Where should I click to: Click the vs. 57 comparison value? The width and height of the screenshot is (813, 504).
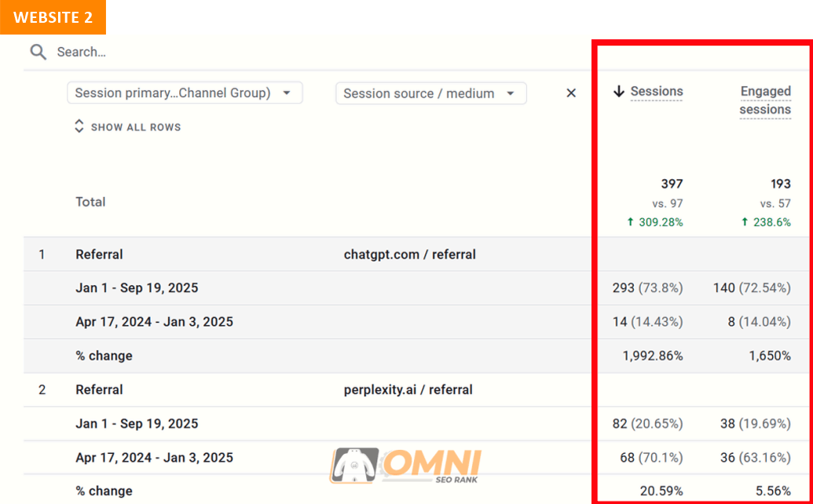pyautogui.click(x=775, y=203)
